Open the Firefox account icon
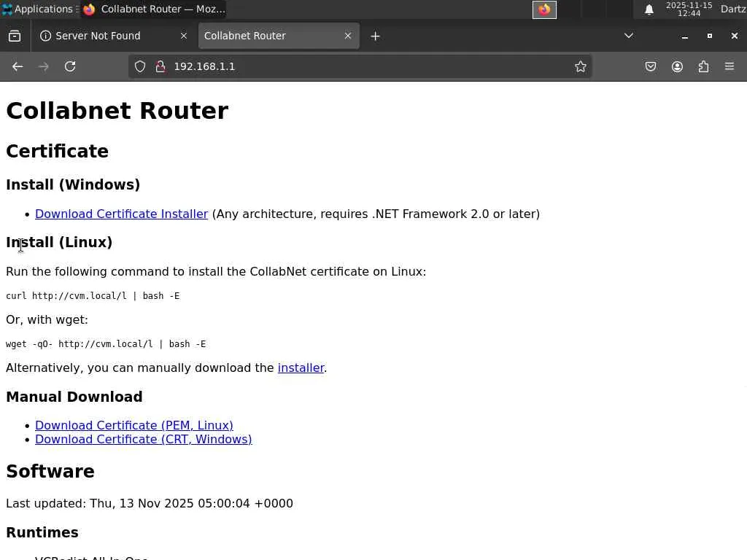This screenshot has height=560, width=747. click(x=677, y=66)
